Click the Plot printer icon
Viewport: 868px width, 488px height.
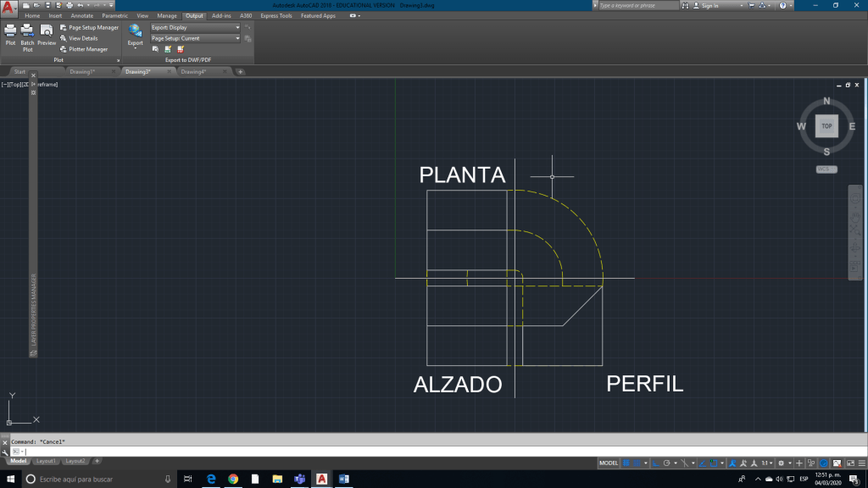point(10,32)
